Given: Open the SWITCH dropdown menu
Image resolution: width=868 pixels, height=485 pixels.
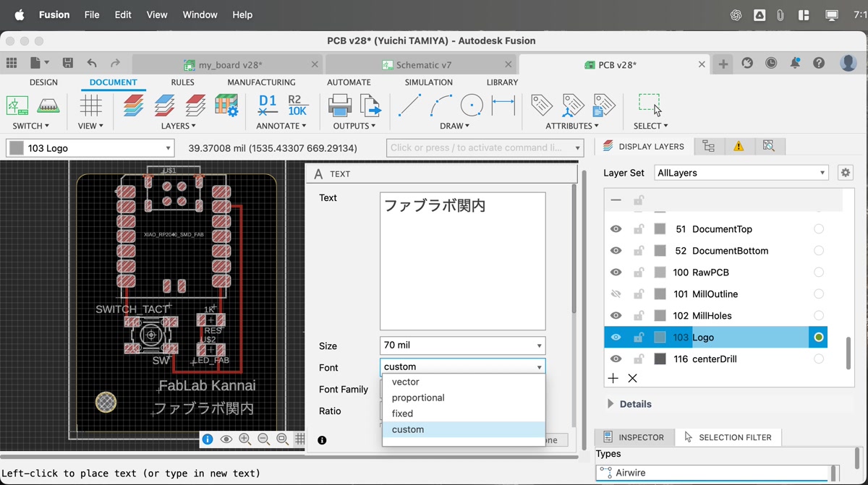Looking at the screenshot, I should tap(31, 126).
